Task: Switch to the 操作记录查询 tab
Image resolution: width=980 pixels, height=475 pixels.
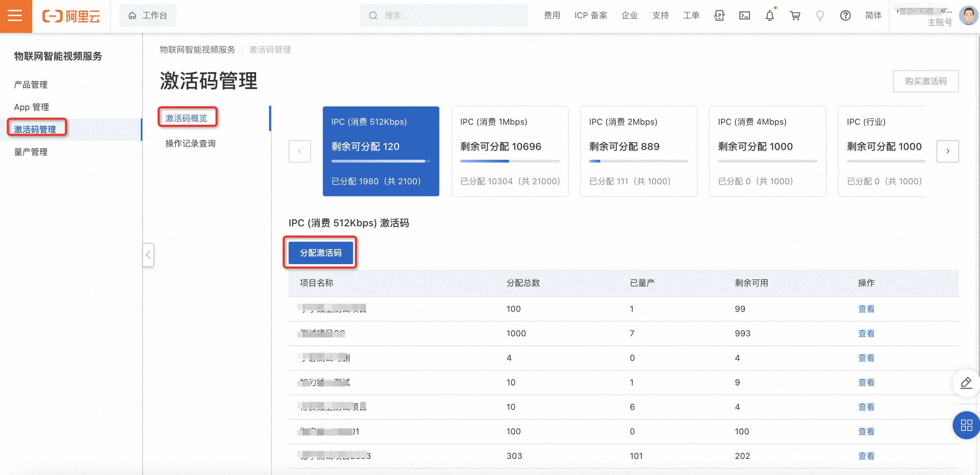Action: [x=190, y=144]
